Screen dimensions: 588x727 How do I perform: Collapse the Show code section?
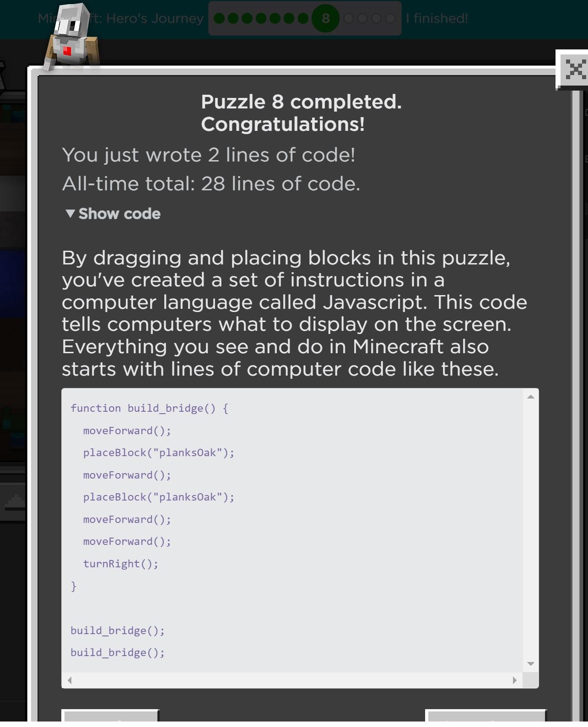pos(113,214)
